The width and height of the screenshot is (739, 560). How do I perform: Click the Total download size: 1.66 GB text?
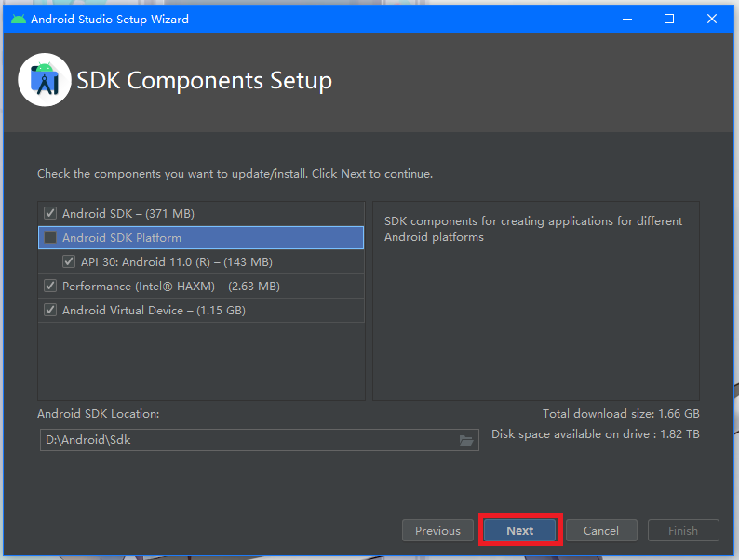[x=621, y=414]
